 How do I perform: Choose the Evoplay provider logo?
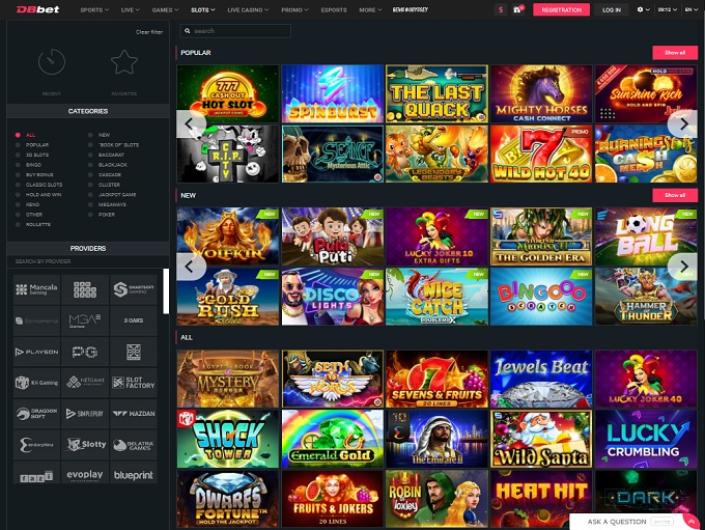85,475
